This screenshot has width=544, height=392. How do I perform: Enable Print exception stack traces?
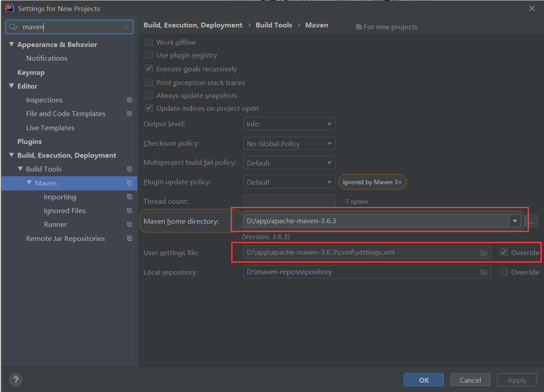pyautogui.click(x=149, y=82)
